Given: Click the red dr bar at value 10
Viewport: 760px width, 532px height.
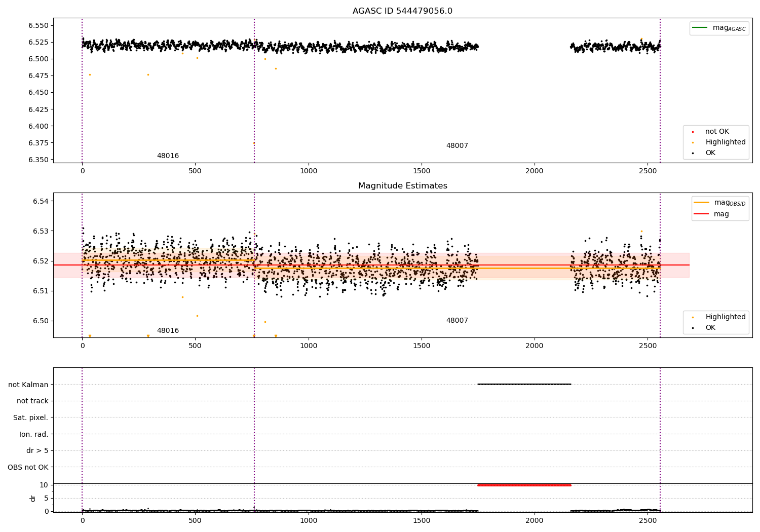Looking at the screenshot, I should tap(524, 485).
